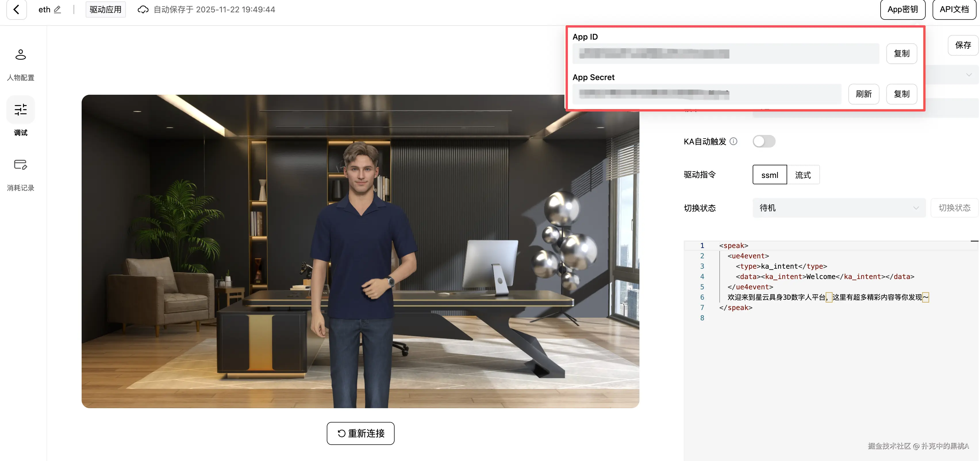Open the API文档 link

click(x=954, y=9)
